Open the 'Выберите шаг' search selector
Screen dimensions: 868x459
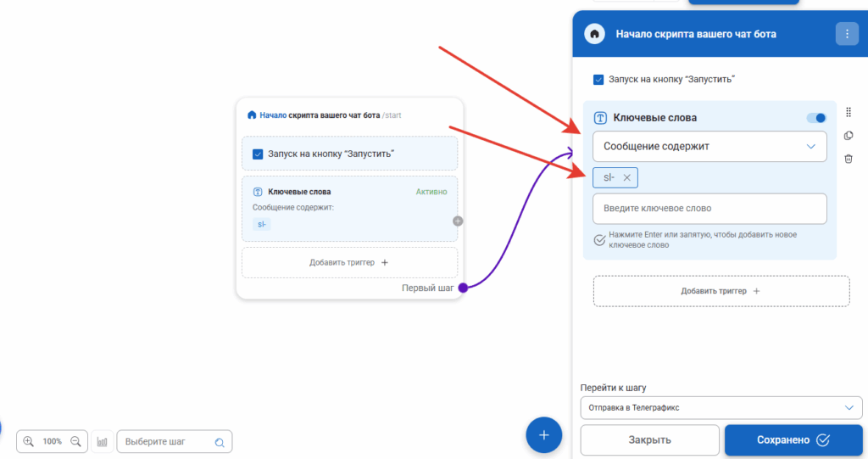[174, 441]
